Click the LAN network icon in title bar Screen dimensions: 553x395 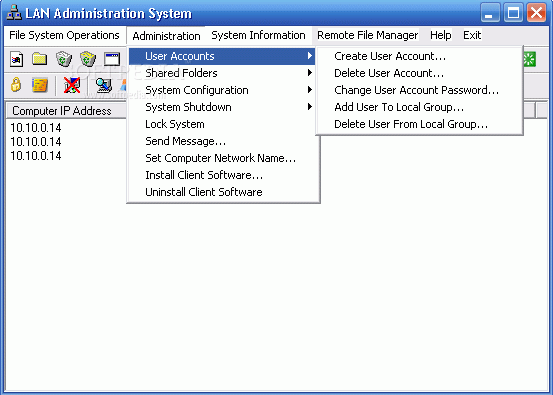(x=14, y=13)
